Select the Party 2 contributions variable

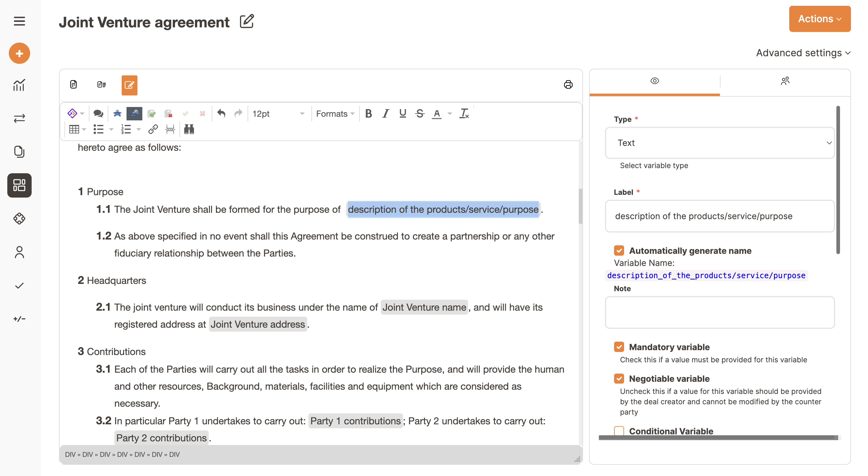161,438
